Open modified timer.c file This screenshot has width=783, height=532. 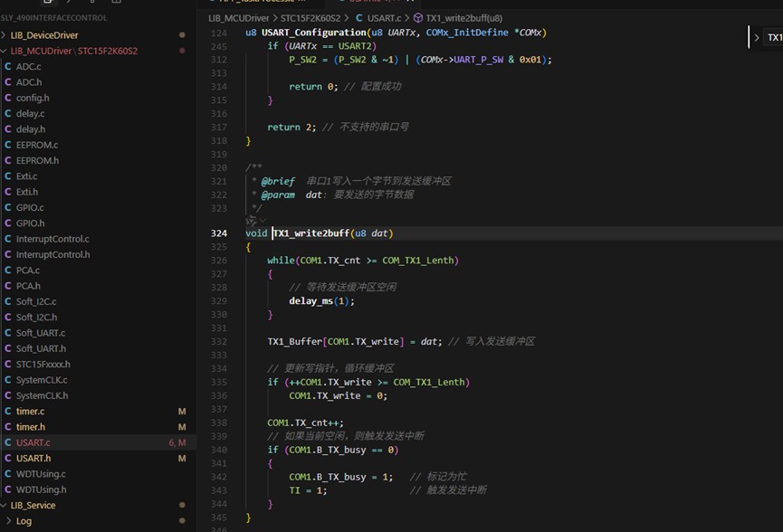[30, 412]
